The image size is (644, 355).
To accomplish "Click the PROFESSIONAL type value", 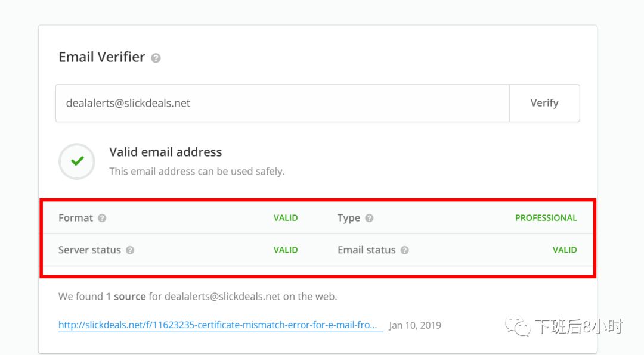I will click(546, 218).
